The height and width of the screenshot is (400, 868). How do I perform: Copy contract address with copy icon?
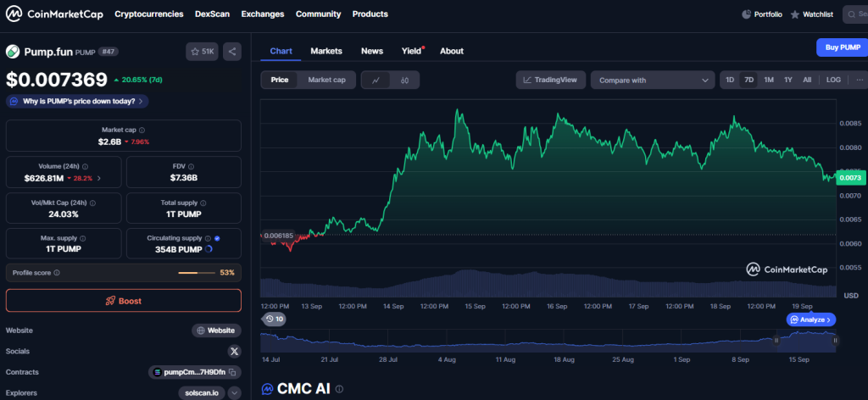click(x=232, y=372)
